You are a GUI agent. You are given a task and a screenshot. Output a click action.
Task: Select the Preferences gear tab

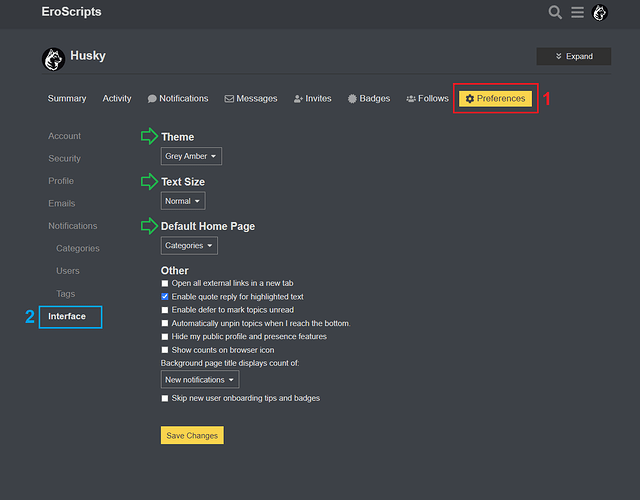tap(496, 98)
